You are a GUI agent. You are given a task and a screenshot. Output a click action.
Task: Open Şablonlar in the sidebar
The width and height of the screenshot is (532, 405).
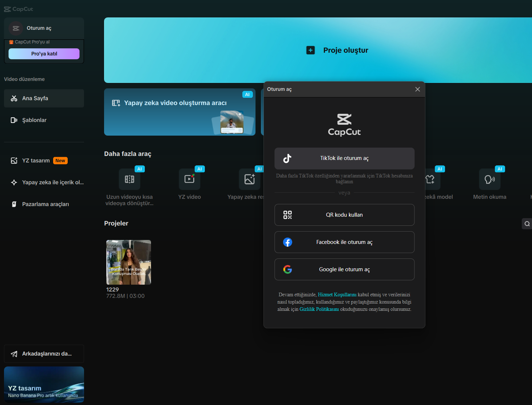click(44, 120)
